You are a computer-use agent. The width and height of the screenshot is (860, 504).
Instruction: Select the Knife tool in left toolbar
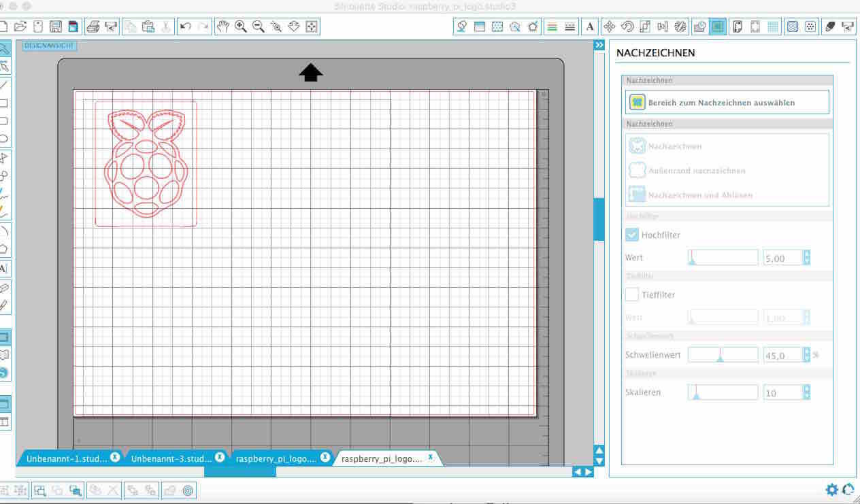coord(4,305)
